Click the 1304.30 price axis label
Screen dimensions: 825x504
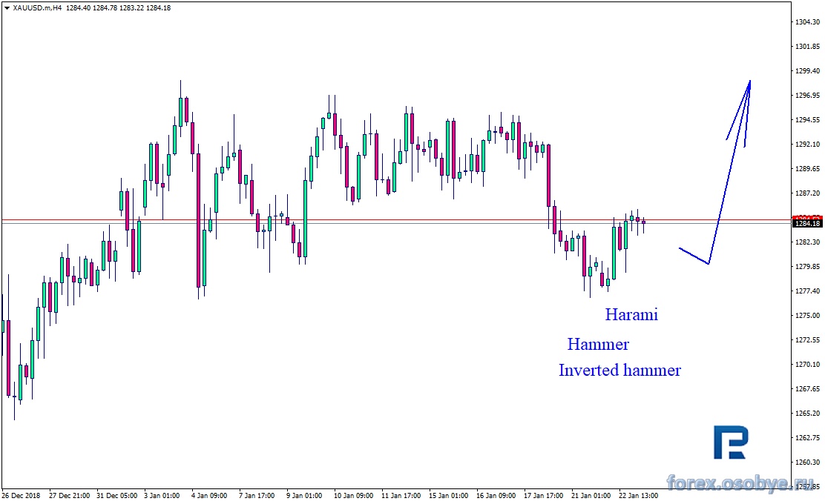pyautogui.click(x=808, y=22)
